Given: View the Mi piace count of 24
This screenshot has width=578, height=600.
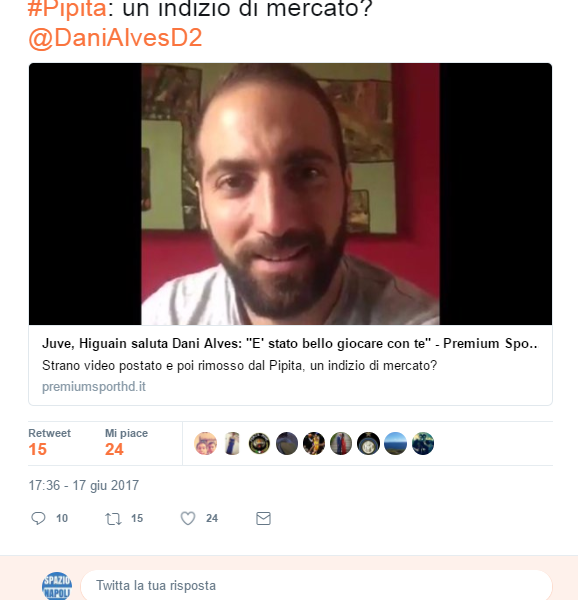Looking at the screenshot, I should tap(114, 449).
